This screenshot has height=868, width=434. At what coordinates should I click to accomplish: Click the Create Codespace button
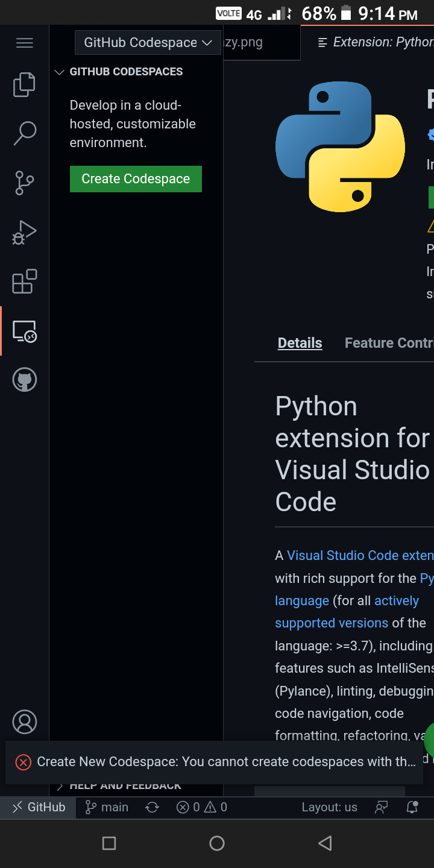136,179
